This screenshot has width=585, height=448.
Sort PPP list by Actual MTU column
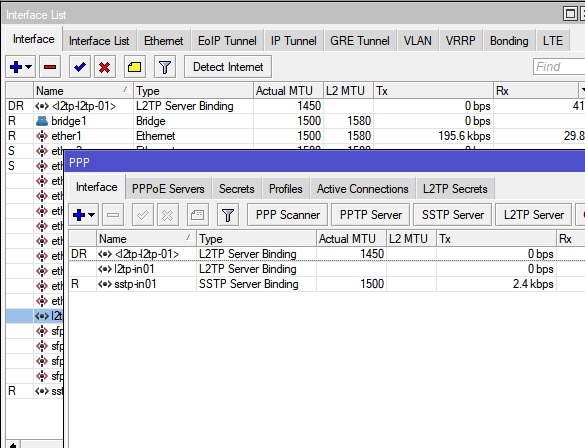351,239
